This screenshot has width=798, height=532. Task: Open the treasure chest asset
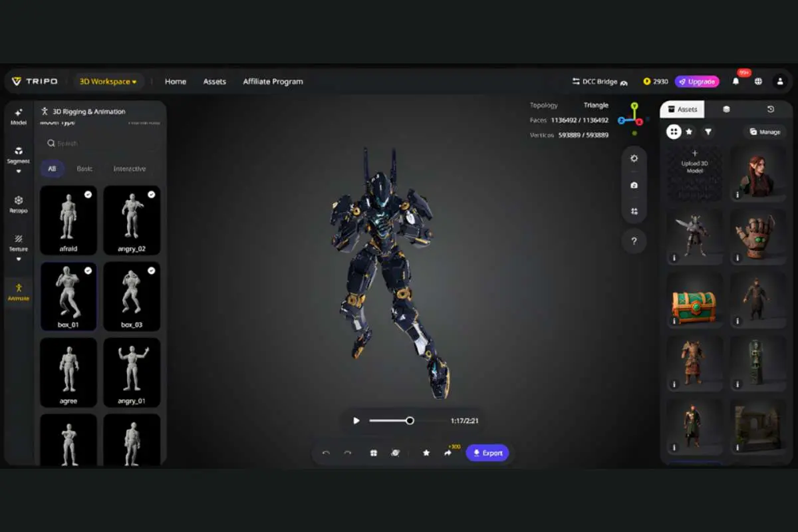coord(694,299)
